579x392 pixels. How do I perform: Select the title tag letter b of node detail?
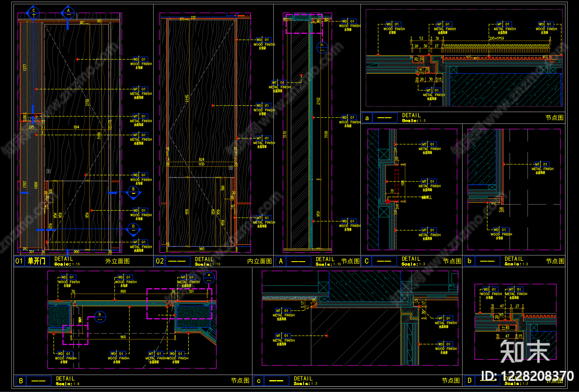(x=469, y=261)
